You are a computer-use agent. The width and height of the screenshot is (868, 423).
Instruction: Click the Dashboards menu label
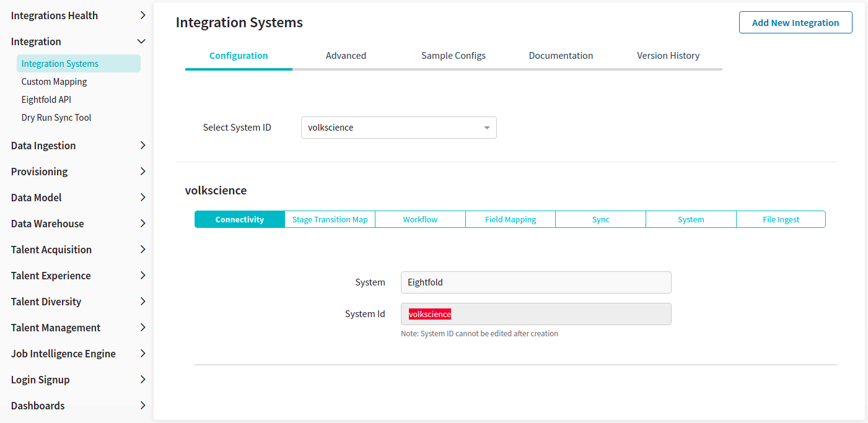point(38,406)
